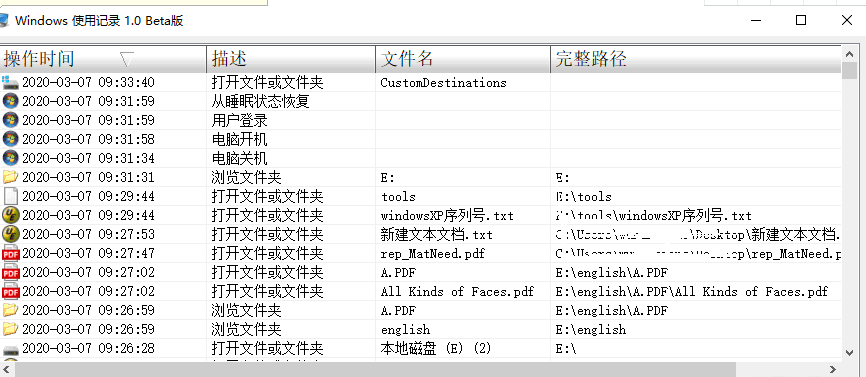This screenshot has height=377, width=866.
Task: Click the 完整路径 column header
Action: (x=695, y=59)
